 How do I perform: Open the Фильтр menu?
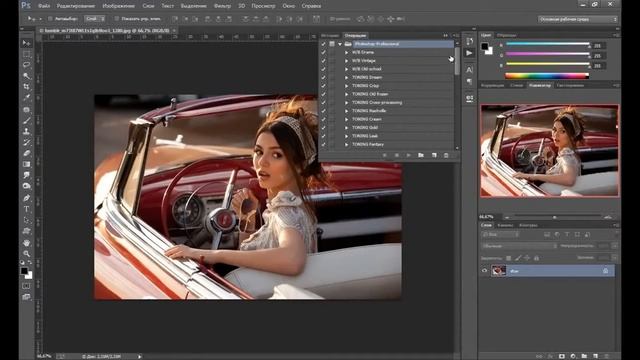222,6
